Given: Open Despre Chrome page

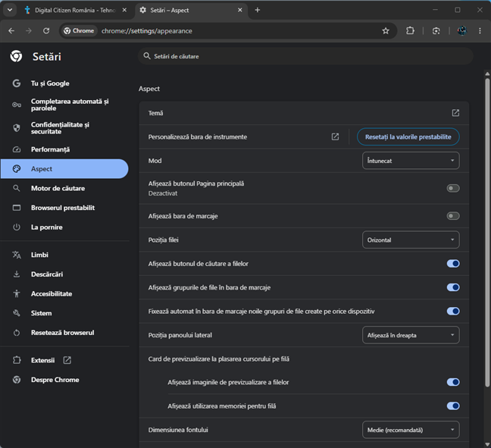Looking at the screenshot, I should [64, 380].
